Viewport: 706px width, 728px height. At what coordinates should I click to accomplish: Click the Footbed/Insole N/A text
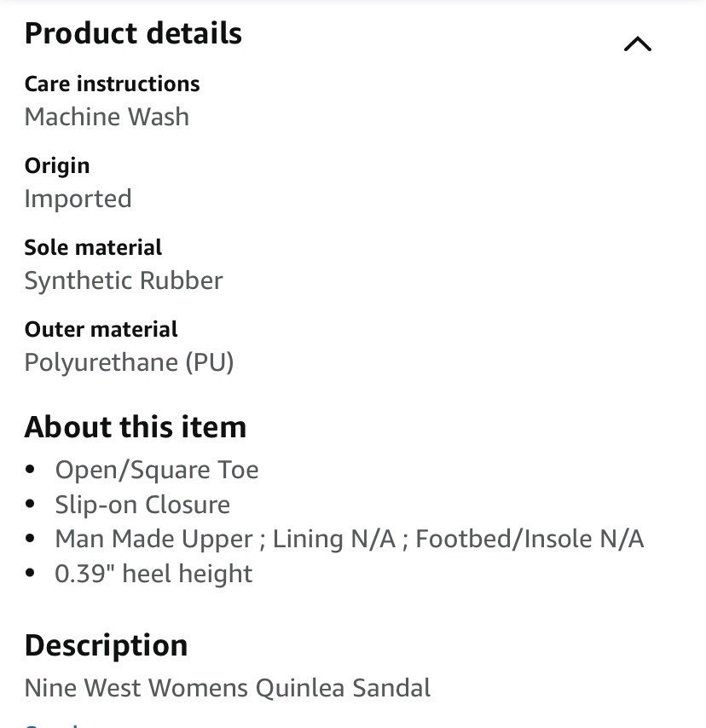point(529,539)
